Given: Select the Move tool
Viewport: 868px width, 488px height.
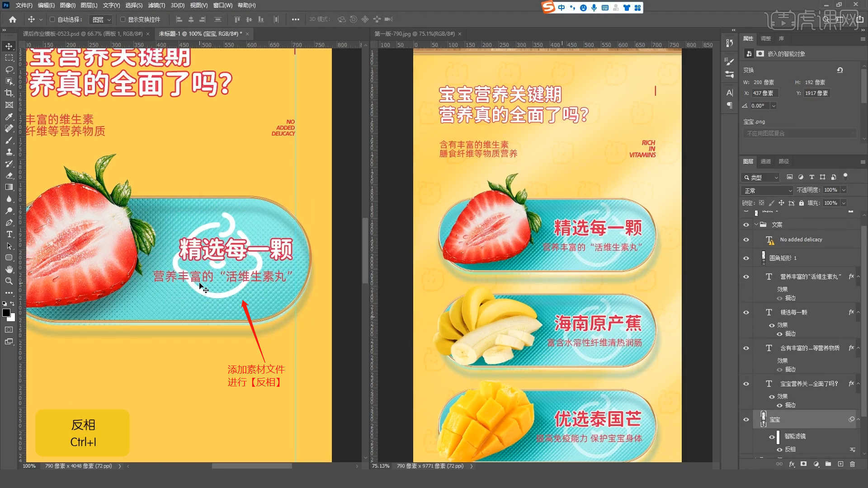Looking at the screenshot, I should coord(9,46).
